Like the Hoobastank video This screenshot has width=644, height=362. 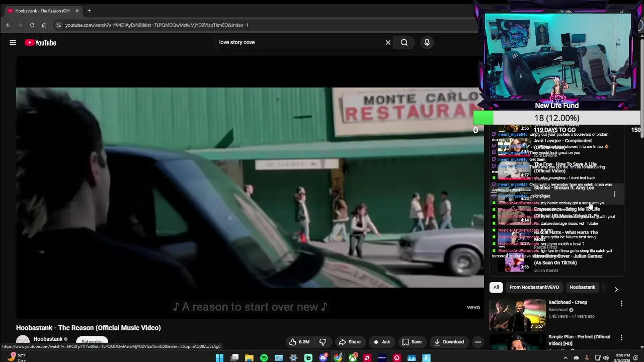pyautogui.click(x=299, y=342)
